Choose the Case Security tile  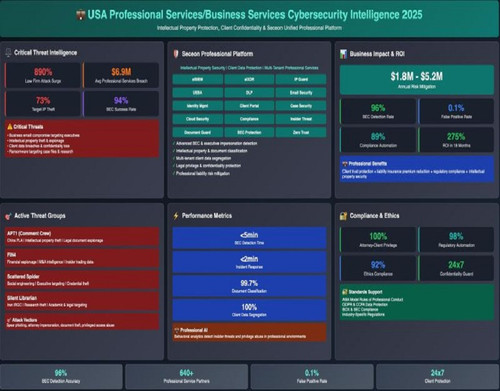coord(301,106)
